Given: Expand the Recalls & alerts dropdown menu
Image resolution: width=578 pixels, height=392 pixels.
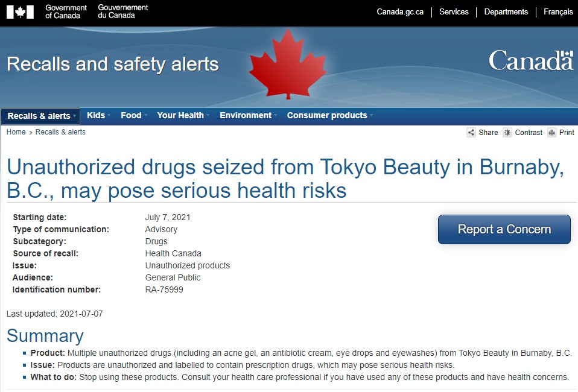Looking at the screenshot, I should click(x=42, y=116).
